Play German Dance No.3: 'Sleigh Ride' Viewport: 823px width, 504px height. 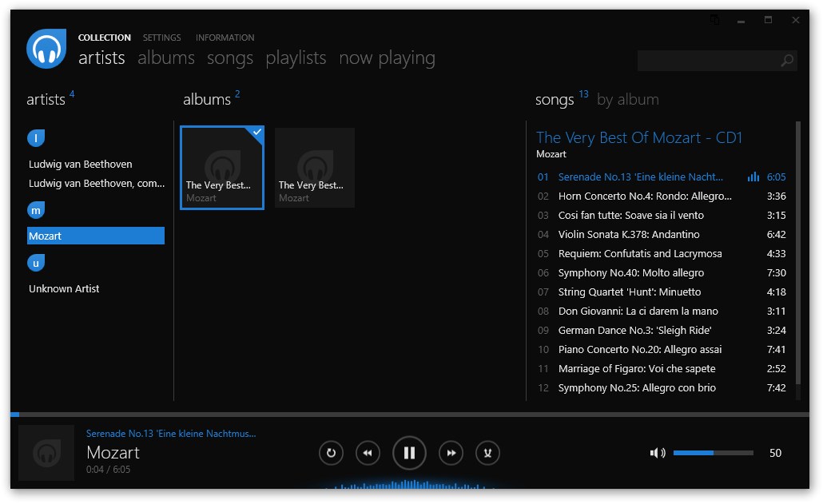click(661, 330)
